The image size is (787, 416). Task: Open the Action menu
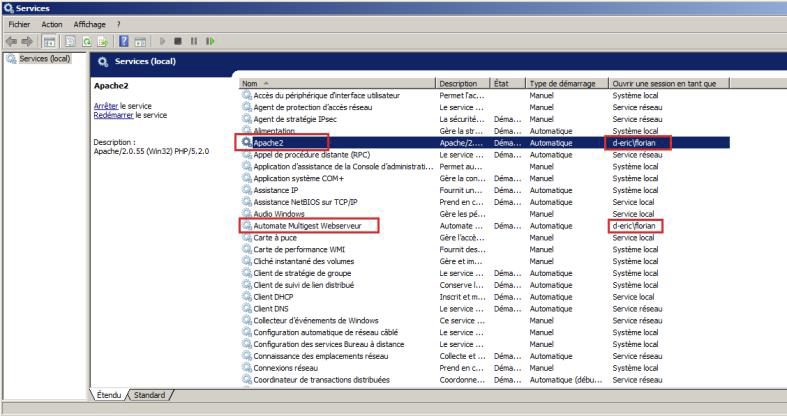[52, 23]
